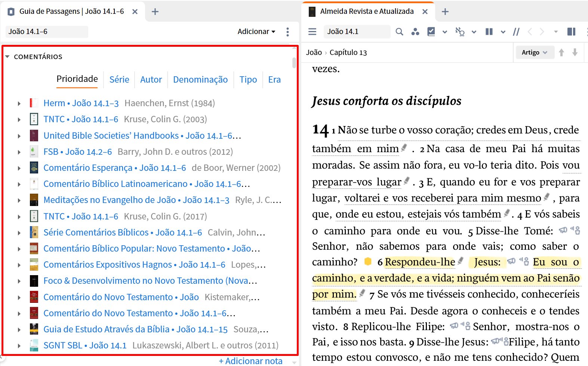Select the Prioridade tab

tap(77, 79)
